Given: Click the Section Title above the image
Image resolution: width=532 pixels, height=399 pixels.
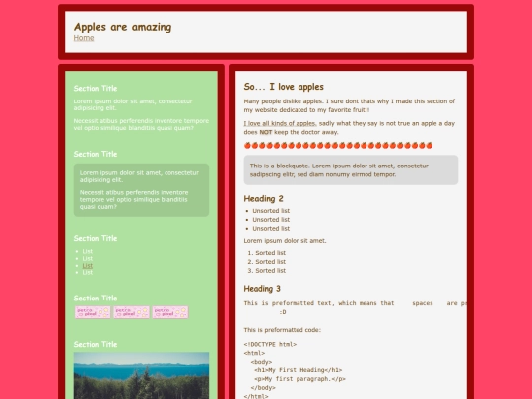Looking at the screenshot, I should (96, 344).
